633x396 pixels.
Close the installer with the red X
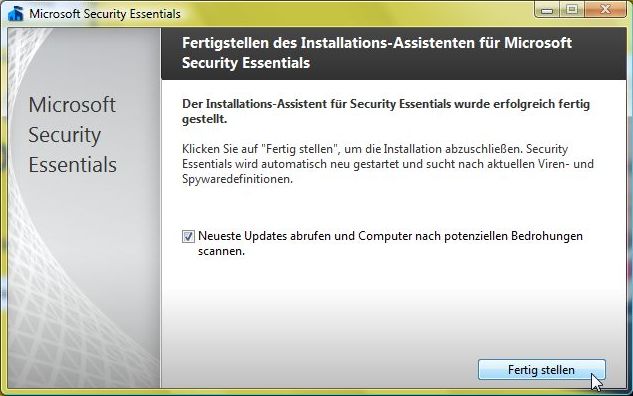(x=605, y=9)
